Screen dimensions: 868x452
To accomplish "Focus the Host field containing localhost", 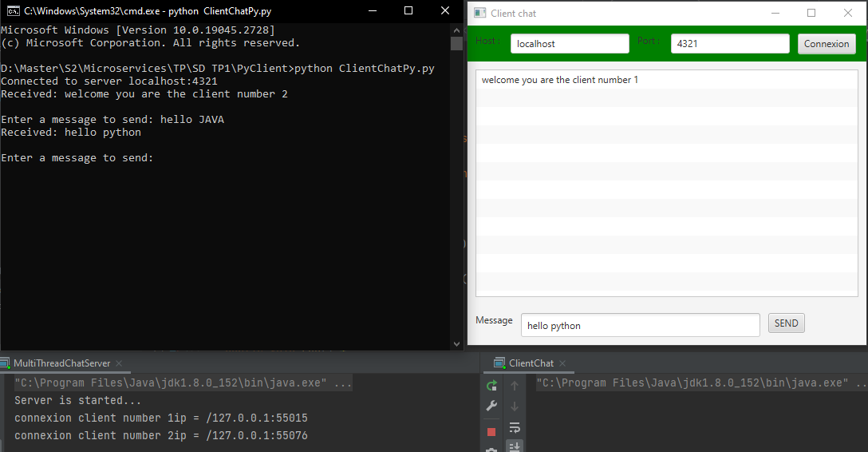I will coord(570,44).
